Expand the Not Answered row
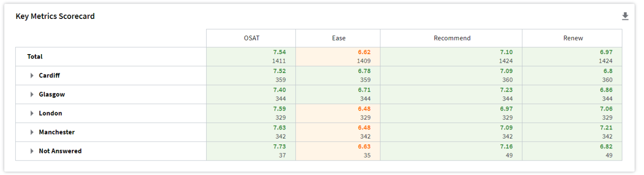644x175 pixels. pos(32,152)
